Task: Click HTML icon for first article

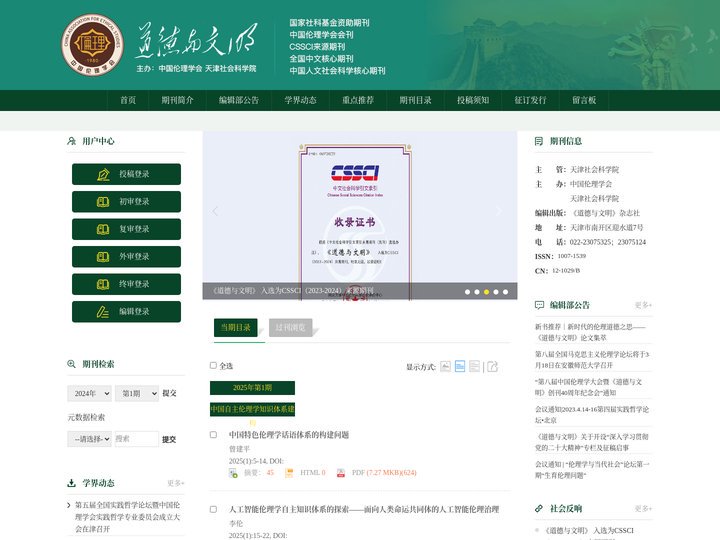Action: pos(289,473)
